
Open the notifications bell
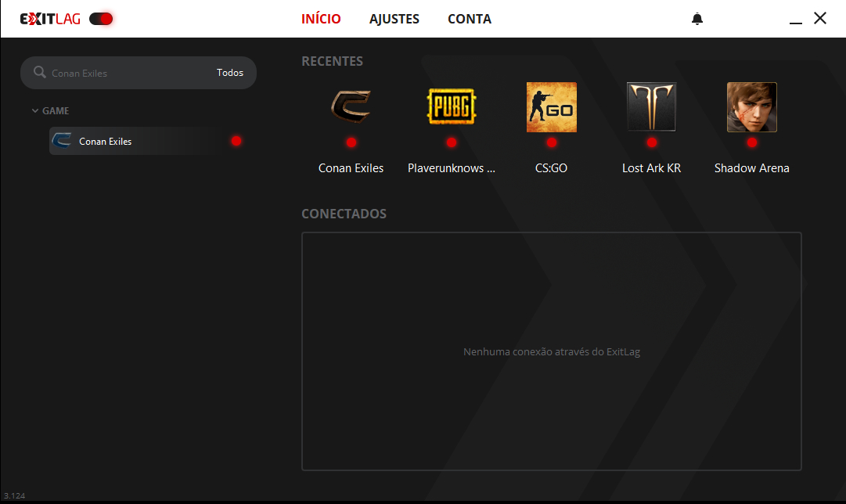[697, 19]
